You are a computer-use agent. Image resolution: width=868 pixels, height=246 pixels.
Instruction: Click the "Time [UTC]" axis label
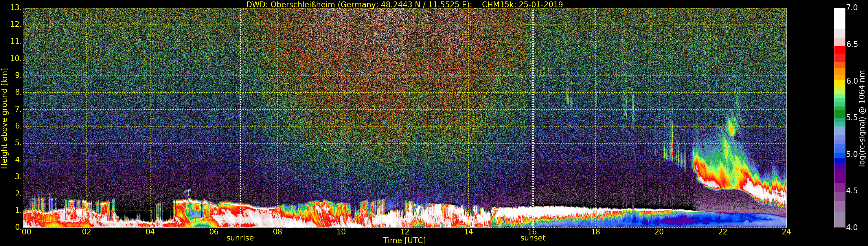(x=404, y=240)
